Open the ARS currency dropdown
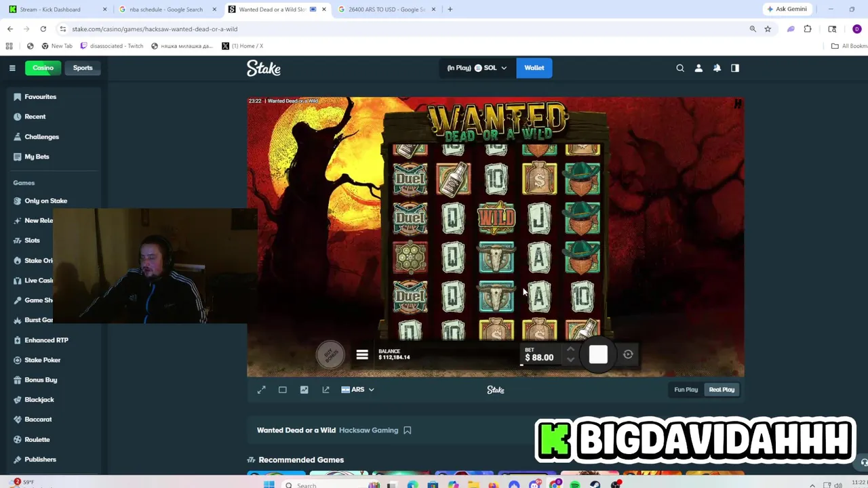 pos(357,390)
